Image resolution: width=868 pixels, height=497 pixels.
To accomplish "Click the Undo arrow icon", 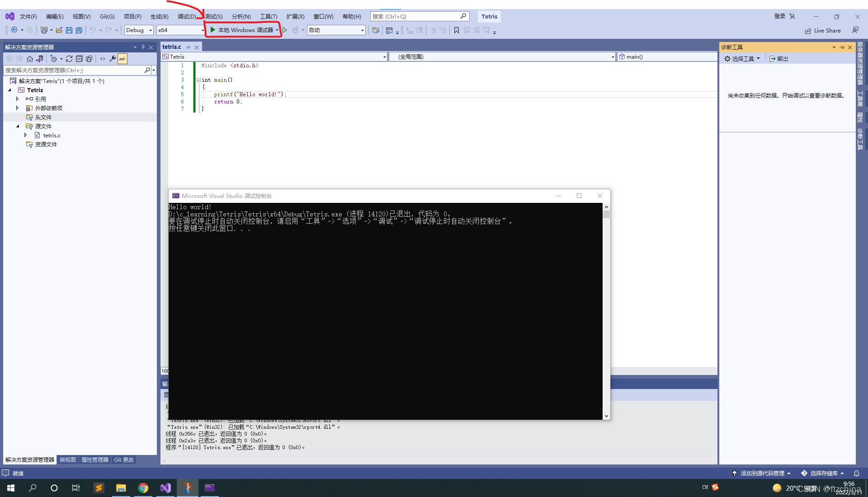I will (x=93, y=30).
